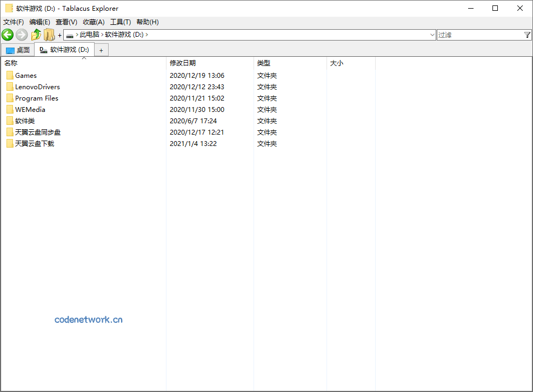Open the address bar dropdown arrow

(433, 35)
